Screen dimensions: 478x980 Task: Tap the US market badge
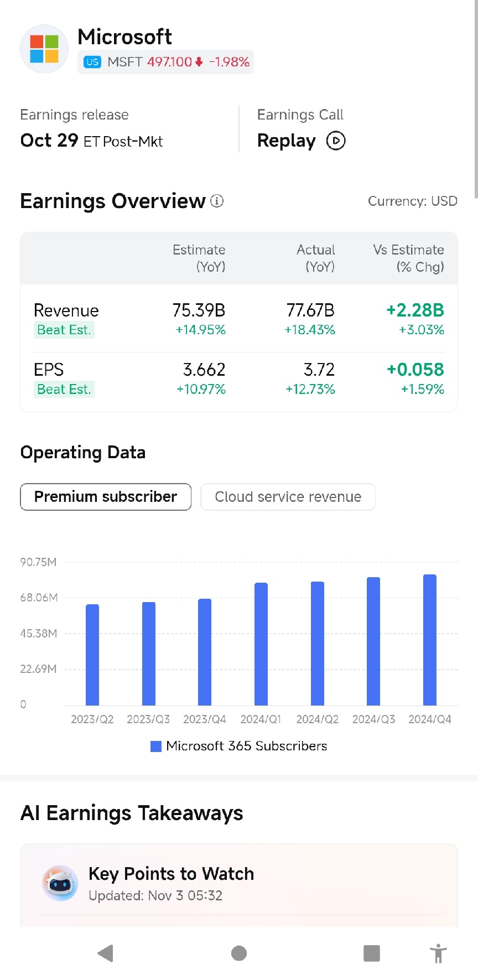coord(92,62)
